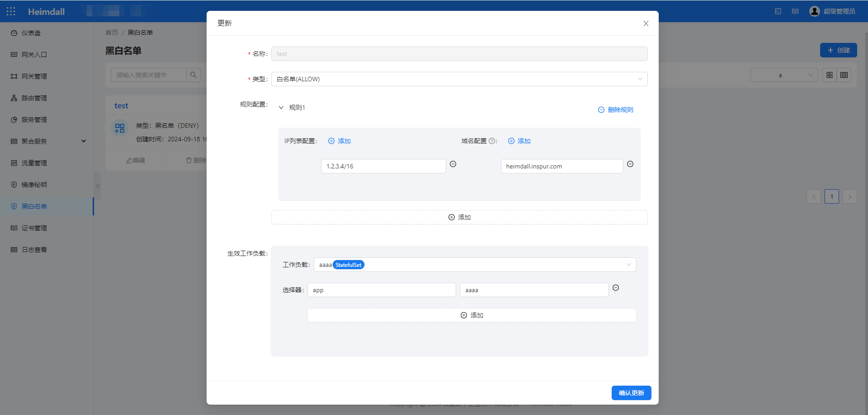Image resolution: width=868 pixels, height=415 pixels.
Task: Show the help tooltip icon beside 域名配置
Action: tap(492, 141)
